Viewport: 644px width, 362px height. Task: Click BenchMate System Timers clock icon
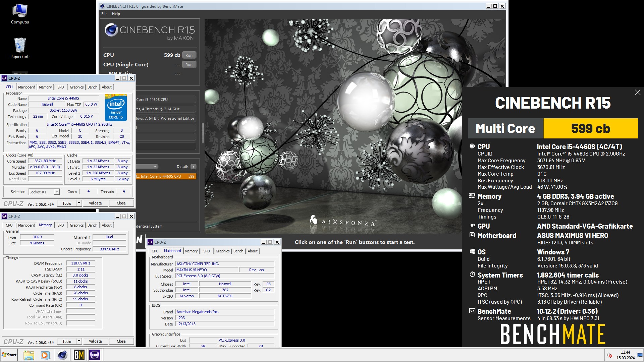[x=472, y=274]
